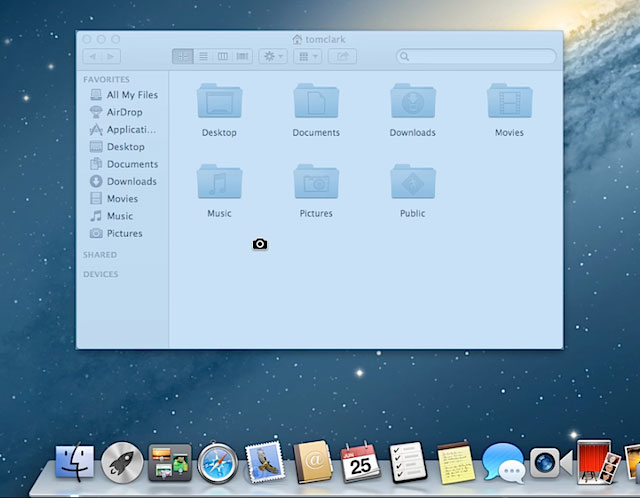The width and height of the screenshot is (640, 498).
Task: Switch to column view
Action: pos(222,56)
